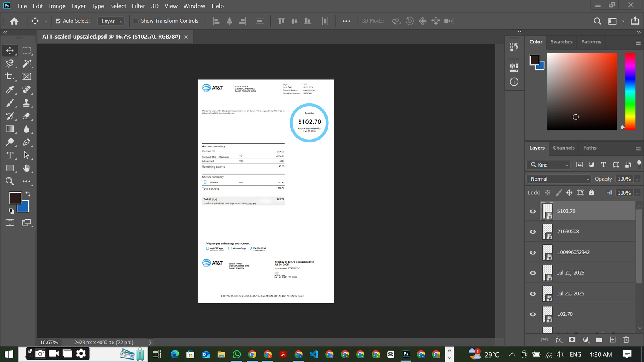Open the layer effects fx icon
The image size is (644, 362).
pos(559,339)
